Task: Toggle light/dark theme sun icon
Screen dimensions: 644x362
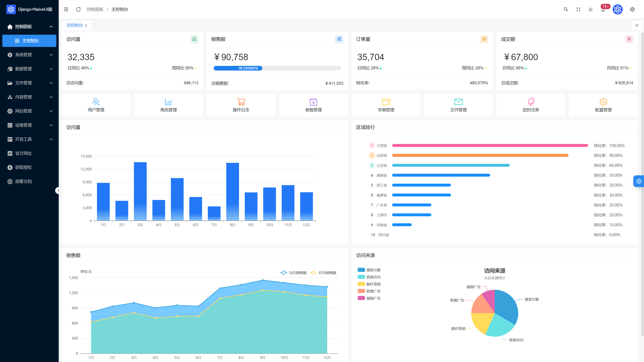Action: 591,10
